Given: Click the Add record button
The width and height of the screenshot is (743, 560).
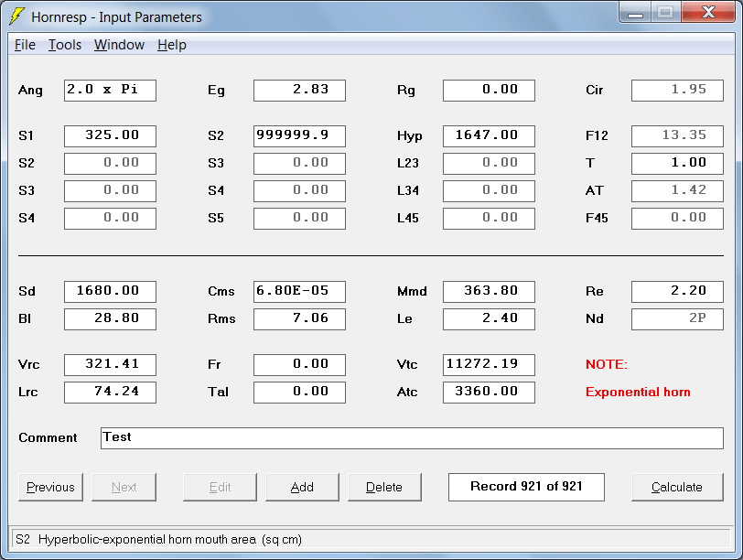Looking at the screenshot, I should pyautogui.click(x=302, y=487).
